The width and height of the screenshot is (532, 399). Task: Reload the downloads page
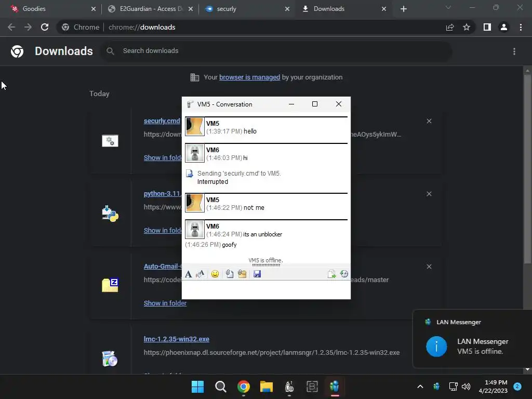(x=45, y=27)
